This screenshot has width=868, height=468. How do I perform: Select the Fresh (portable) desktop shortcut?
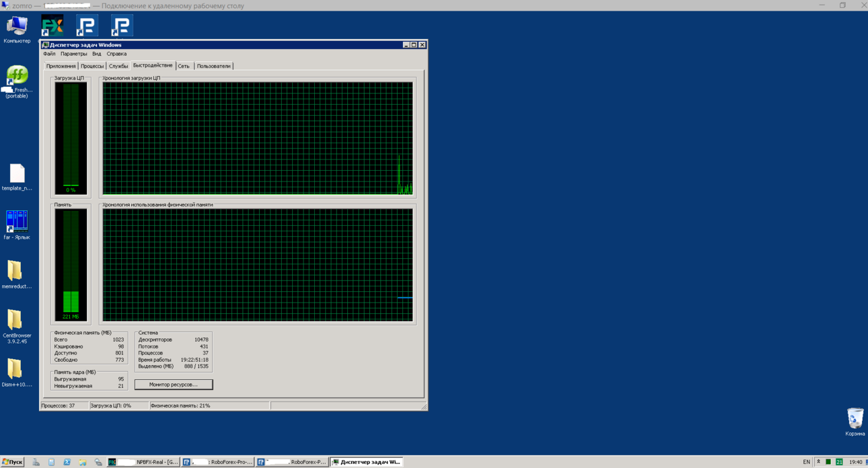pyautogui.click(x=17, y=81)
